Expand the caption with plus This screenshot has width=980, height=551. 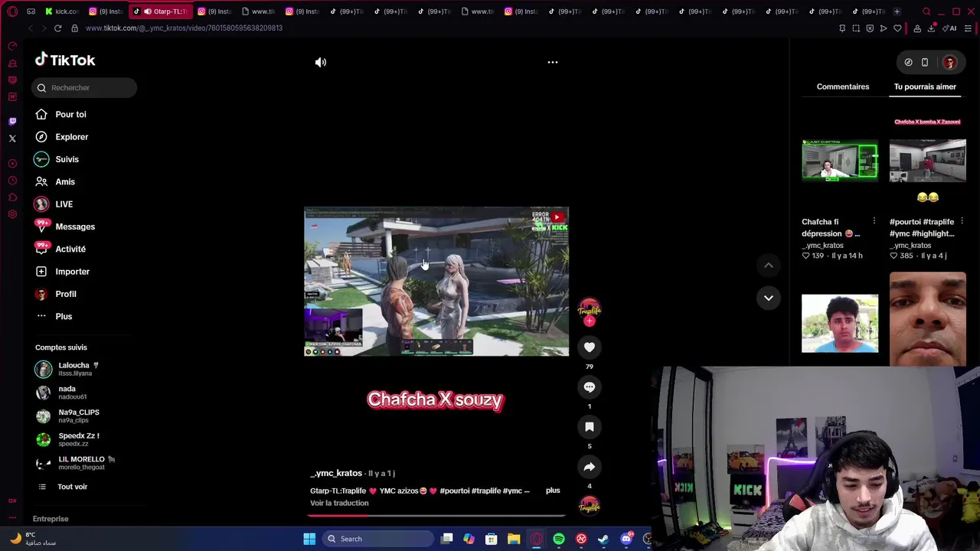[x=553, y=491]
